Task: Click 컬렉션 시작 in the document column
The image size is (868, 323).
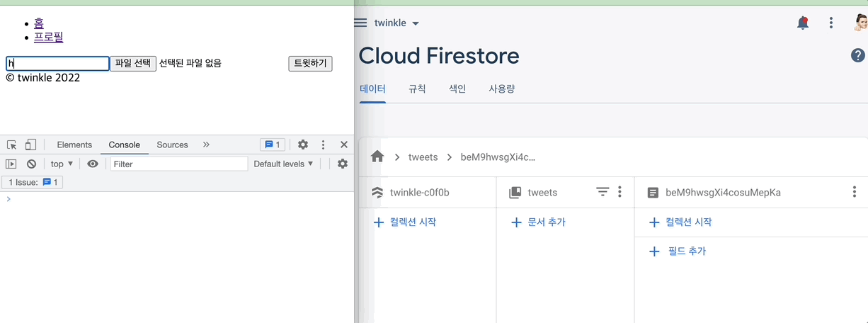Action: tap(680, 222)
